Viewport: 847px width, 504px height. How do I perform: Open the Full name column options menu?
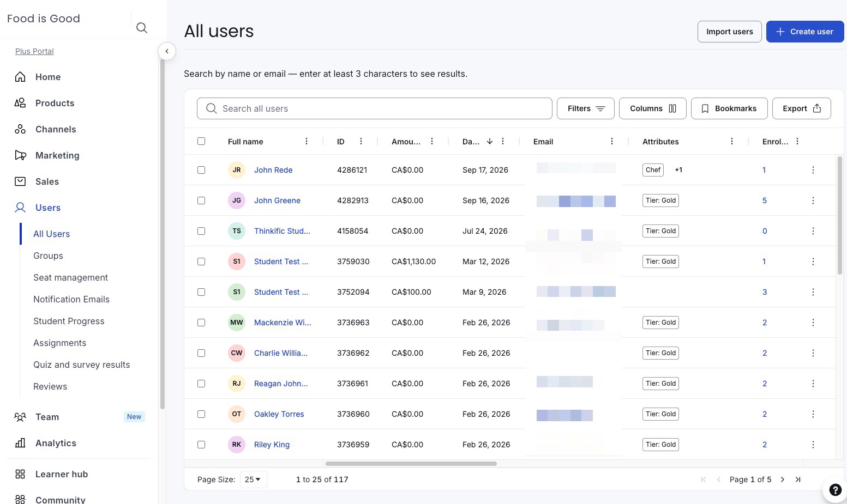[307, 142]
